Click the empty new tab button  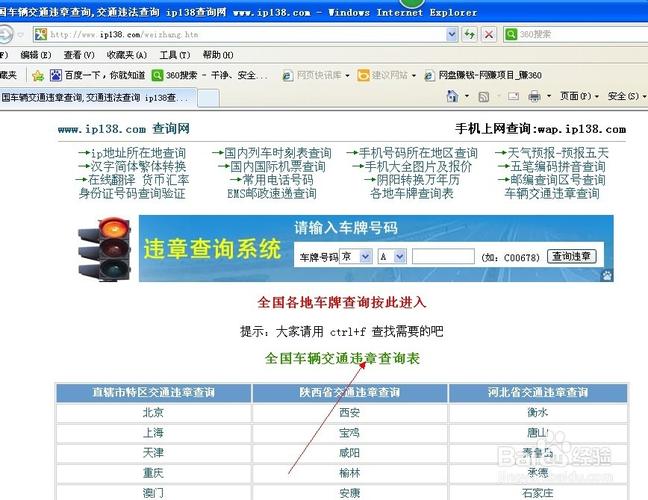point(208,98)
